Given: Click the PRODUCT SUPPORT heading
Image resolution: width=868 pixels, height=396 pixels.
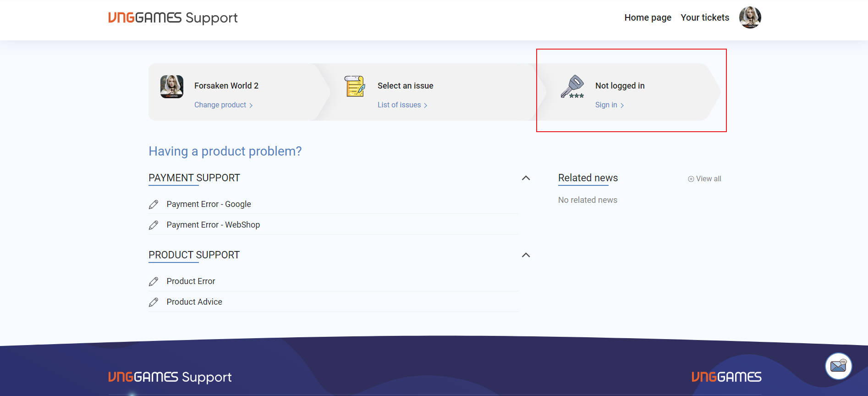Looking at the screenshot, I should tap(194, 255).
